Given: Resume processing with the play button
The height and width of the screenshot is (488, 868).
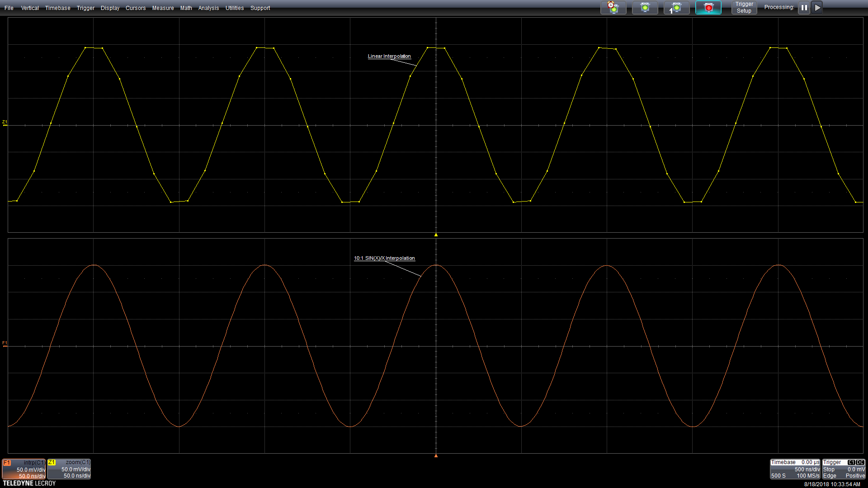Looking at the screenshot, I should (817, 8).
